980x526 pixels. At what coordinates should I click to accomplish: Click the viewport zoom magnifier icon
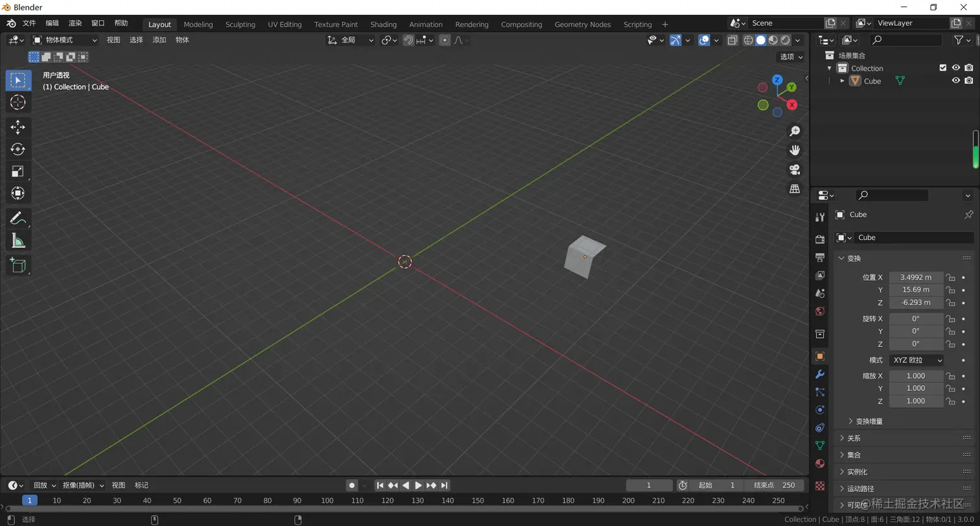click(795, 132)
